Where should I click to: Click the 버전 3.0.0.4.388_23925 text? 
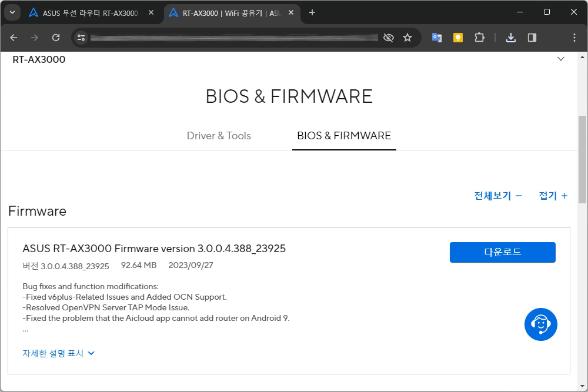click(x=66, y=266)
